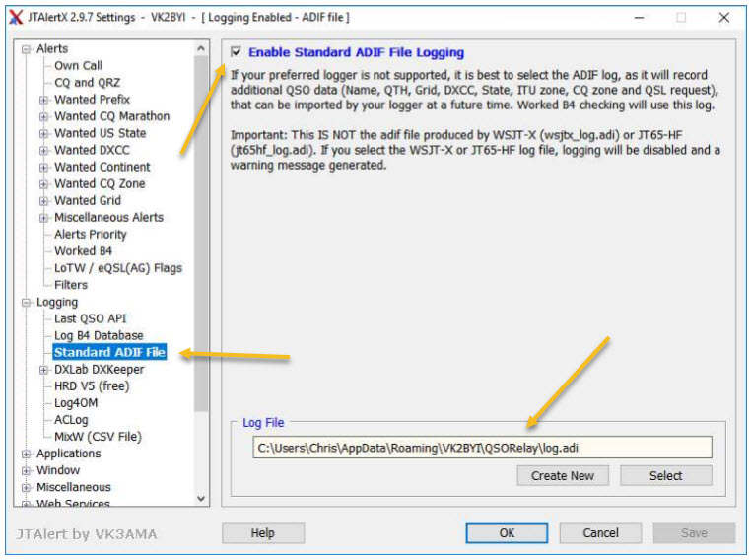Select Standard ADIF File item
Screen dimensions: 751x560
click(x=109, y=352)
